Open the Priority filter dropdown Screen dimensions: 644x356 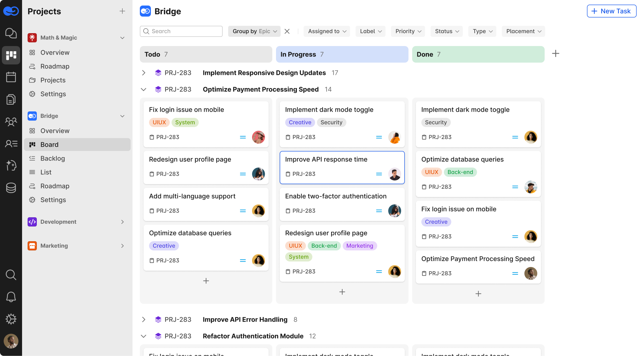[x=408, y=31]
